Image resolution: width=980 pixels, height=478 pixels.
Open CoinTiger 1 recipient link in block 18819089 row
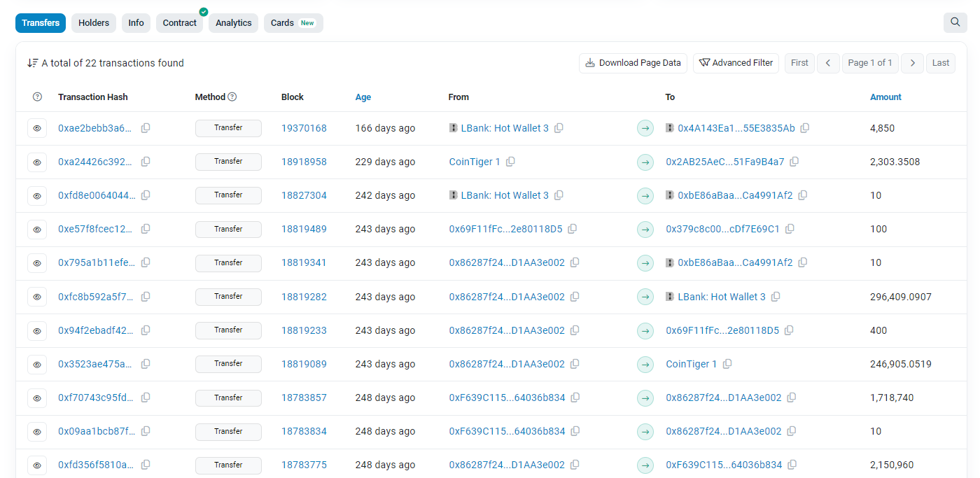click(x=692, y=364)
